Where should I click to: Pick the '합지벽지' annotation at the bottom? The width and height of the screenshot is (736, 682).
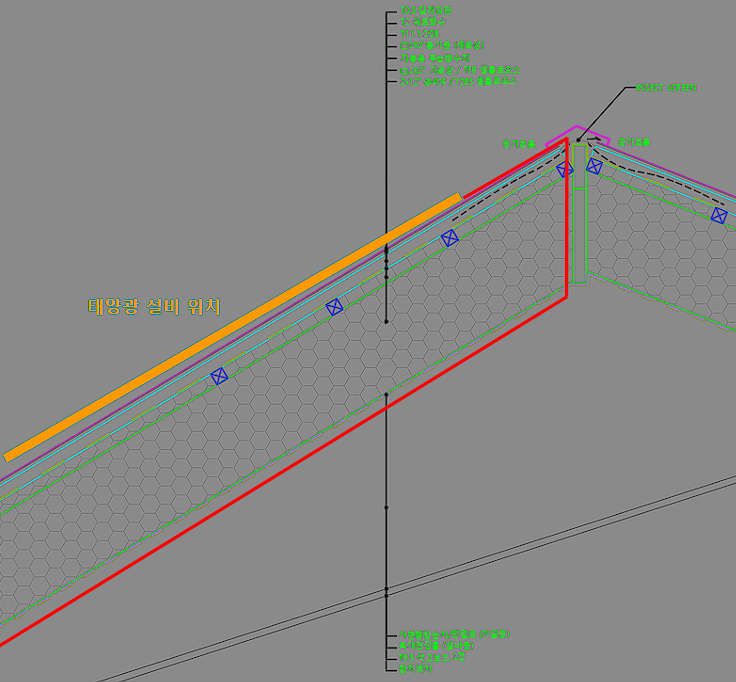[x=416, y=669]
